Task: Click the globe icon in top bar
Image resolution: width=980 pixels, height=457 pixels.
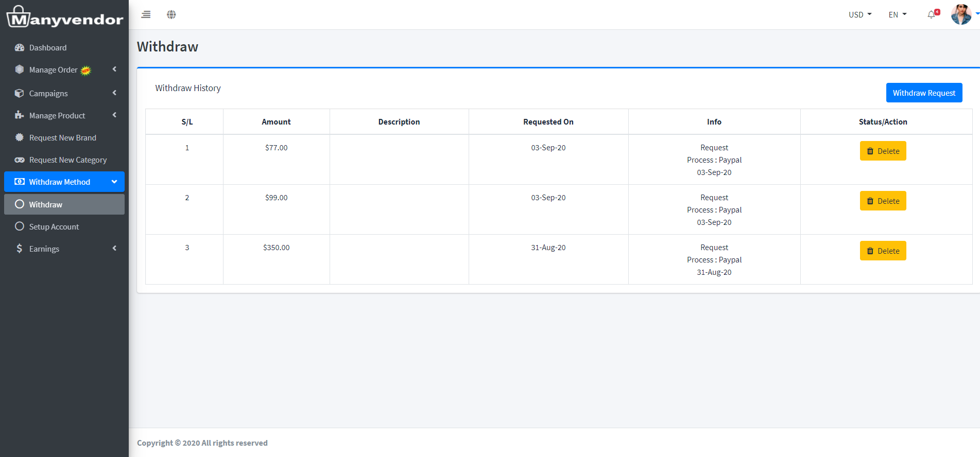Action: click(171, 14)
